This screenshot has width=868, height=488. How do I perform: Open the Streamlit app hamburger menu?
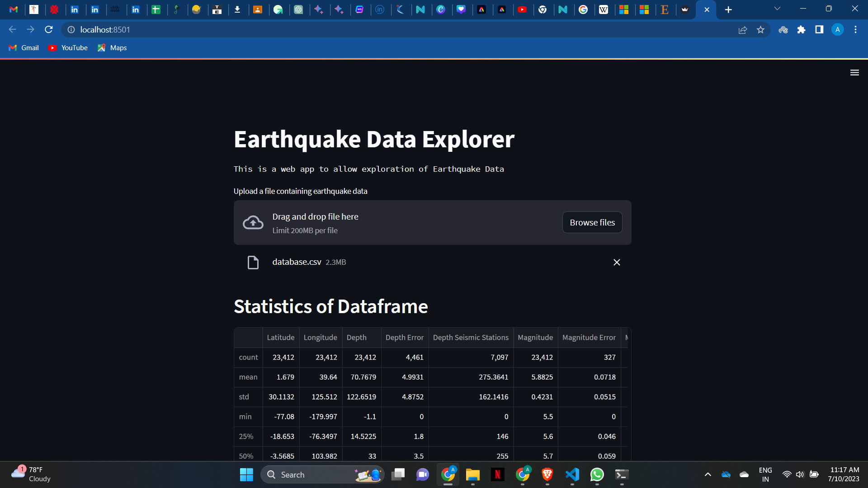(x=854, y=72)
